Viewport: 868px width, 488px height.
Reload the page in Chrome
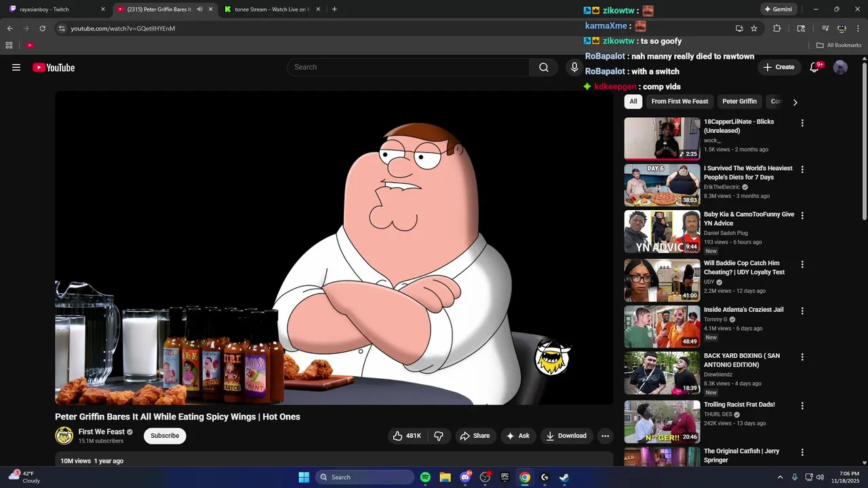[x=43, y=28]
